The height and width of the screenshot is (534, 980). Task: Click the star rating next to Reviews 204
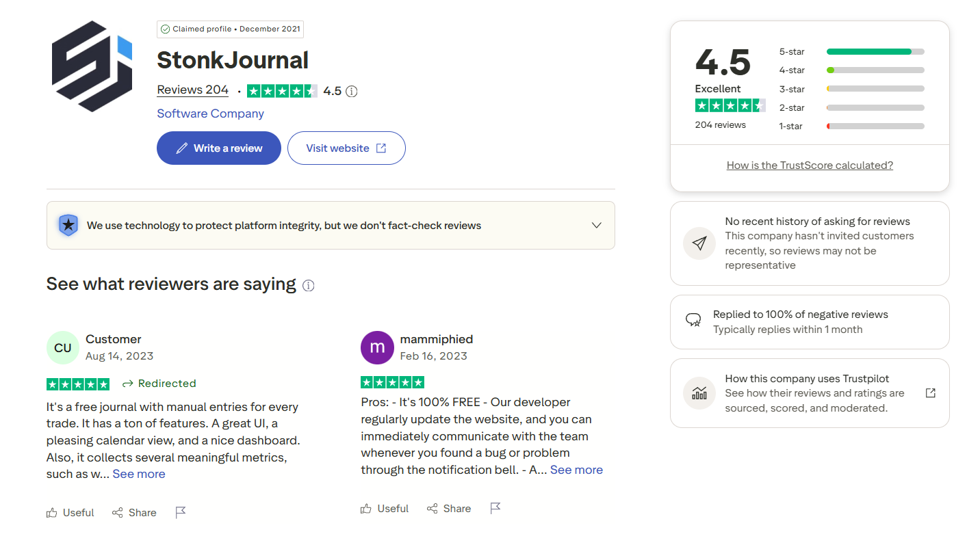pyautogui.click(x=282, y=91)
